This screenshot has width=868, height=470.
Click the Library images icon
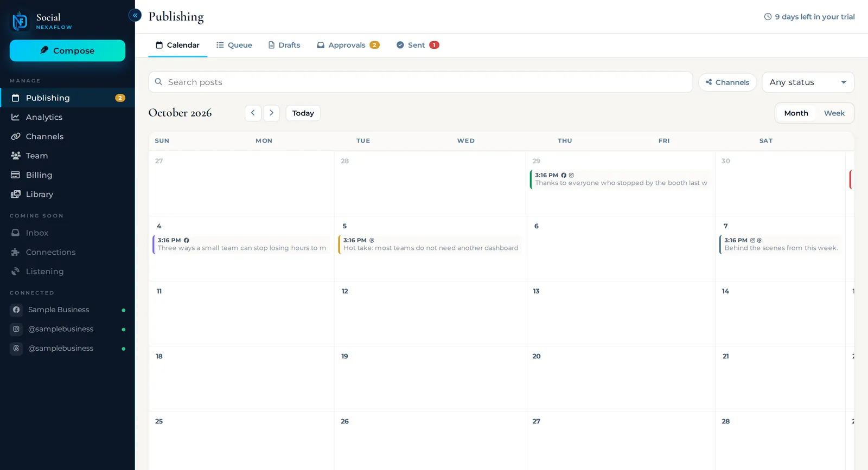pos(16,194)
